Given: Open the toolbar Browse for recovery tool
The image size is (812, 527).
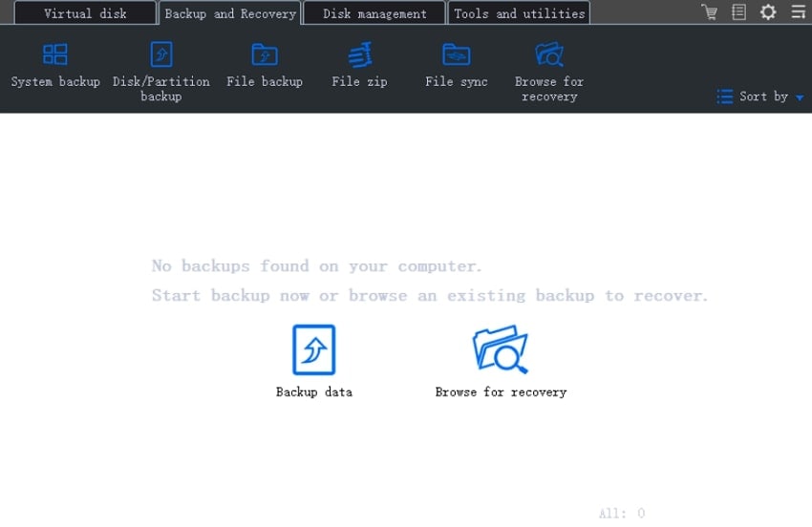Looking at the screenshot, I should pos(549,72).
